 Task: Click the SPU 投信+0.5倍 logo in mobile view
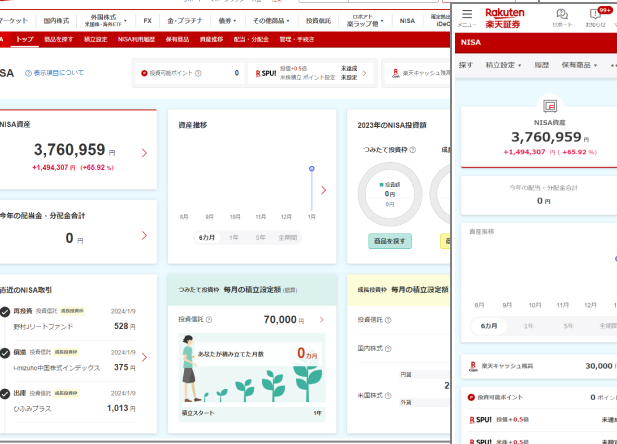480,420
